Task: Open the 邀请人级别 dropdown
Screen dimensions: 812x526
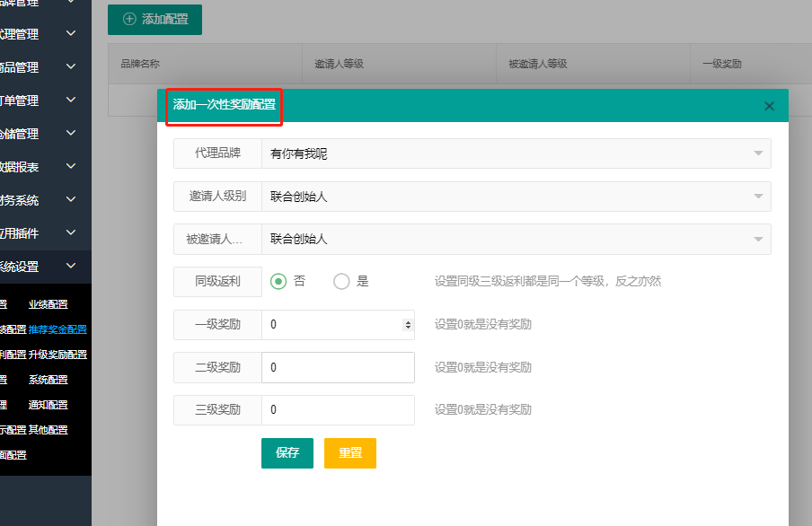Action: 516,197
